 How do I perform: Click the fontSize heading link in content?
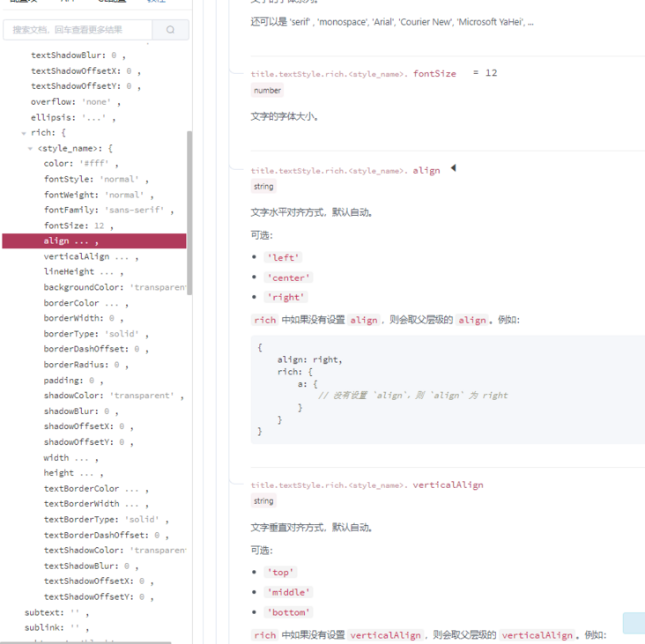point(434,74)
